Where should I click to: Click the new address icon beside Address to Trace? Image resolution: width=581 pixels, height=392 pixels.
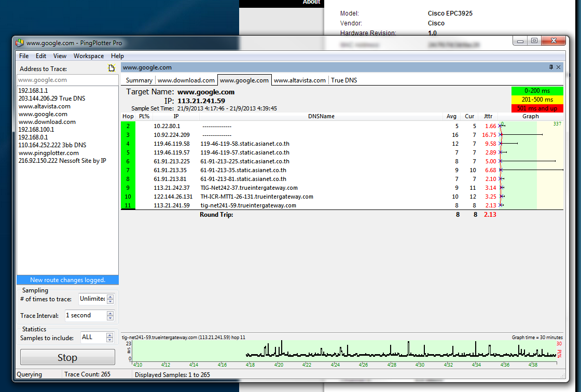pos(111,68)
